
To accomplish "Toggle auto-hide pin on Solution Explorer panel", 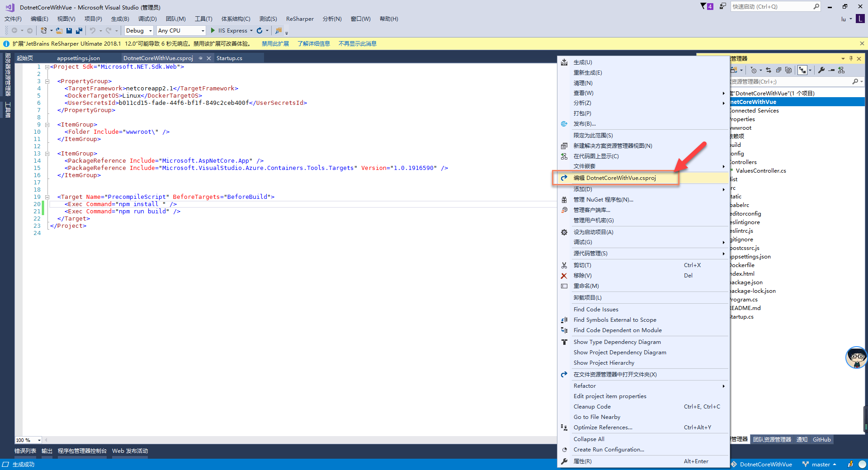I will pos(851,58).
